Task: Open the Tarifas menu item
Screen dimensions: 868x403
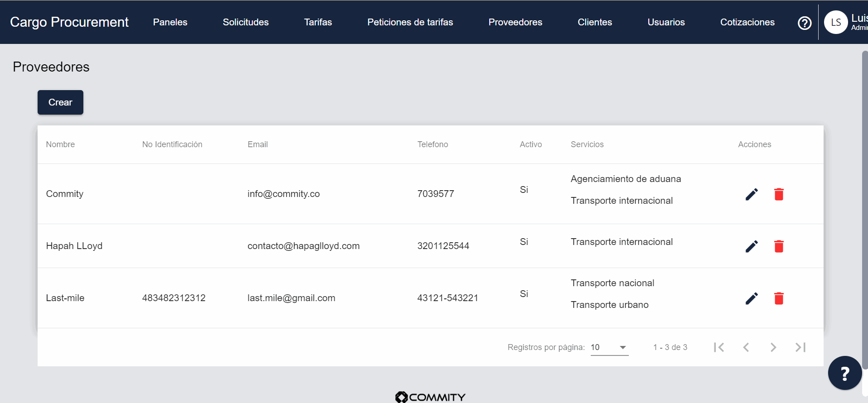Action: click(x=318, y=22)
